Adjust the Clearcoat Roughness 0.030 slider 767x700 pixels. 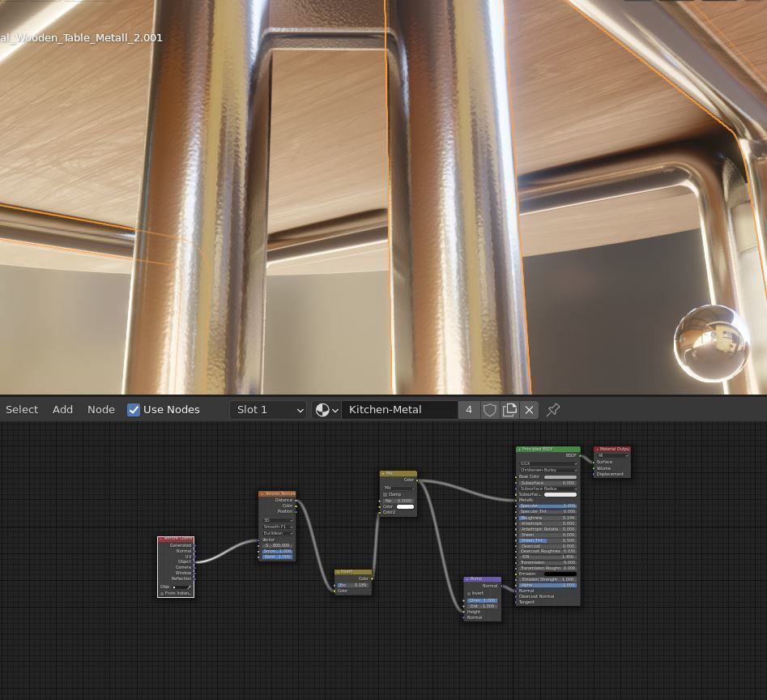pyautogui.click(x=548, y=551)
